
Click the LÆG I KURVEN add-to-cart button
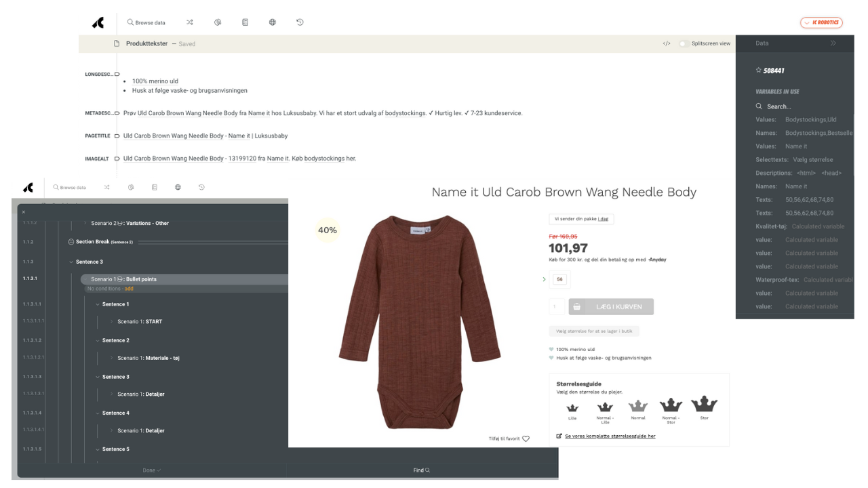(611, 306)
